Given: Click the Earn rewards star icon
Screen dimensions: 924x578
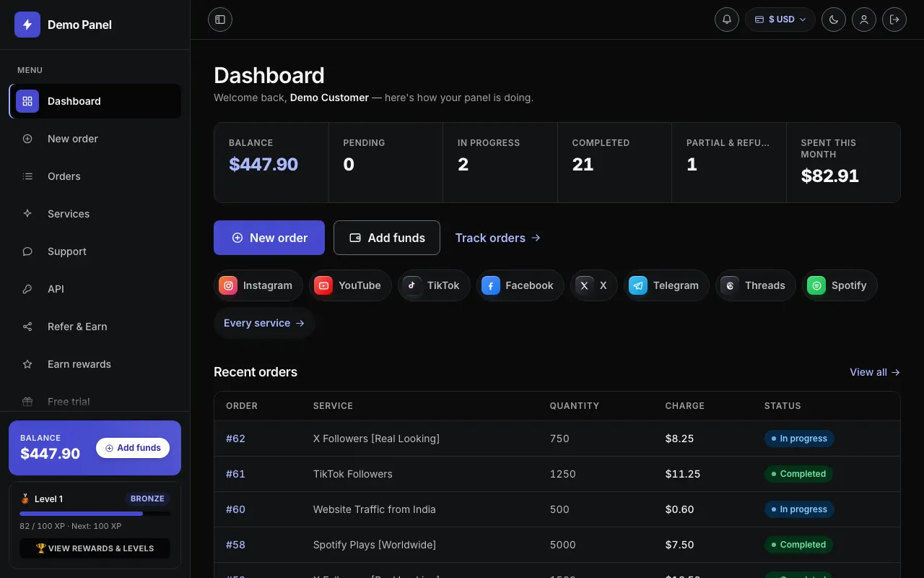Looking at the screenshot, I should tap(27, 364).
